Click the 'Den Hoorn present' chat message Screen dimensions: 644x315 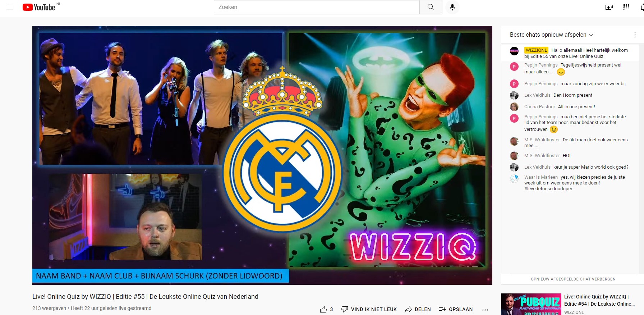click(x=573, y=95)
